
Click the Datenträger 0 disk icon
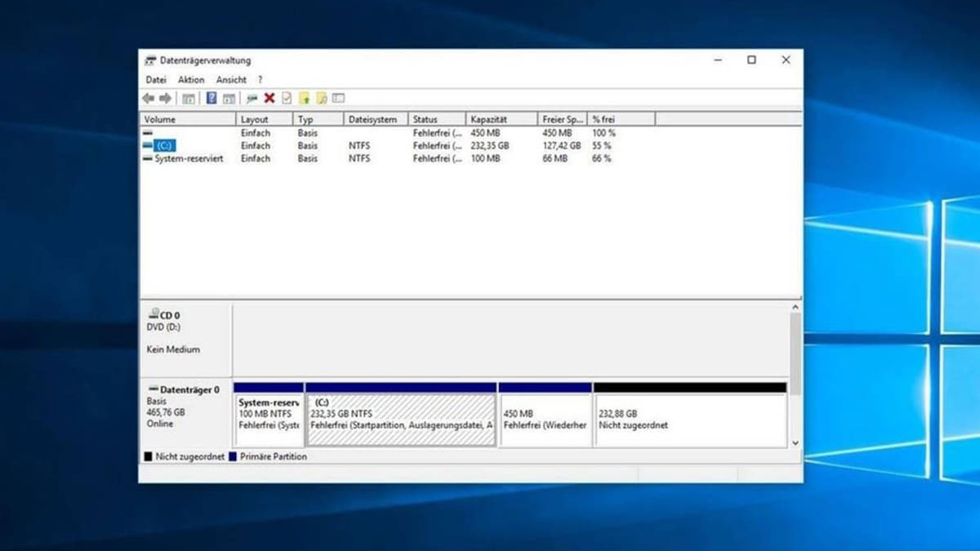pos(153,390)
